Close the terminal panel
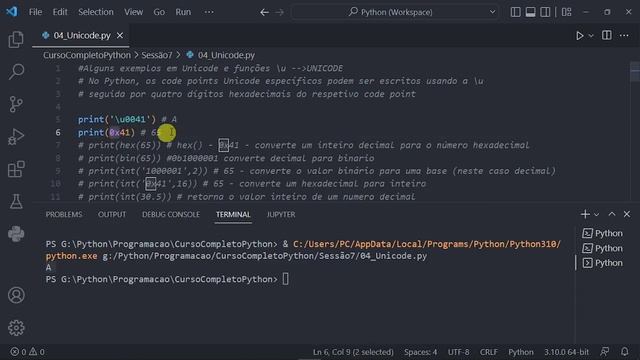This screenshot has width=640, height=360. [627, 214]
